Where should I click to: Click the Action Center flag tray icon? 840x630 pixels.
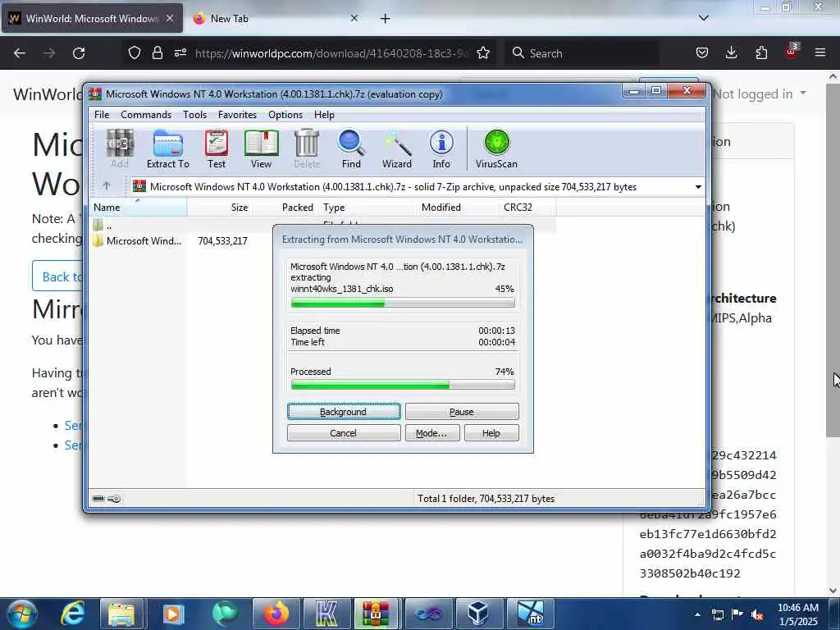click(x=737, y=615)
